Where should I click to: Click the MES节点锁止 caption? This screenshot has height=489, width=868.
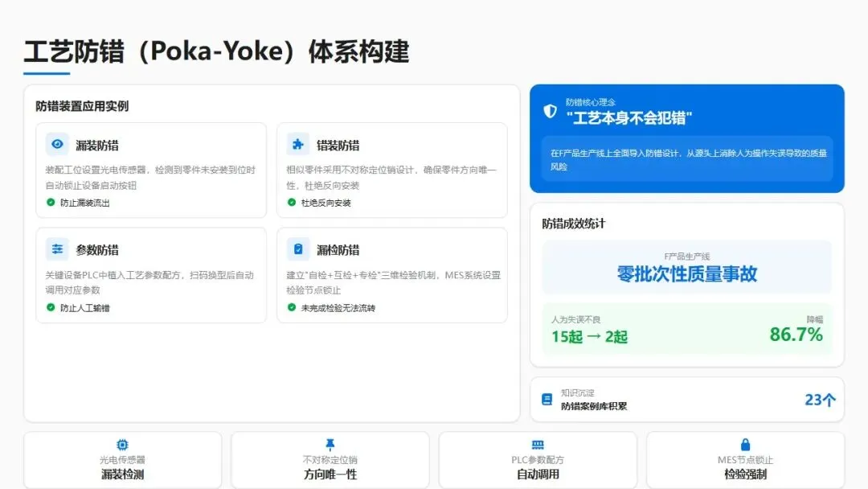(746, 460)
